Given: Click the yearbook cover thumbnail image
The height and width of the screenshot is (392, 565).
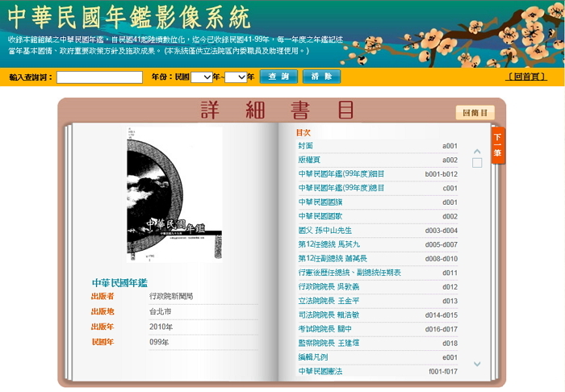Looking at the screenshot, I should pyautogui.click(x=174, y=194).
